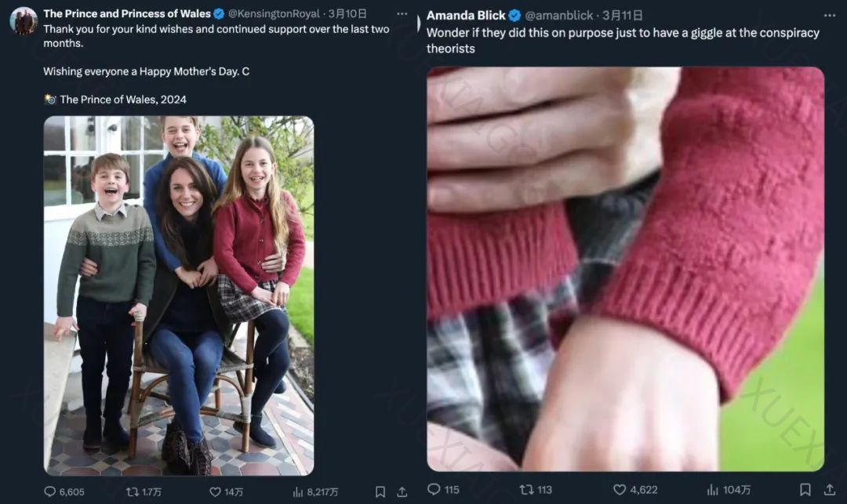Screen dimensions: 847x504
Task: Like Amanda Blick's tweet
Action: coord(620,489)
